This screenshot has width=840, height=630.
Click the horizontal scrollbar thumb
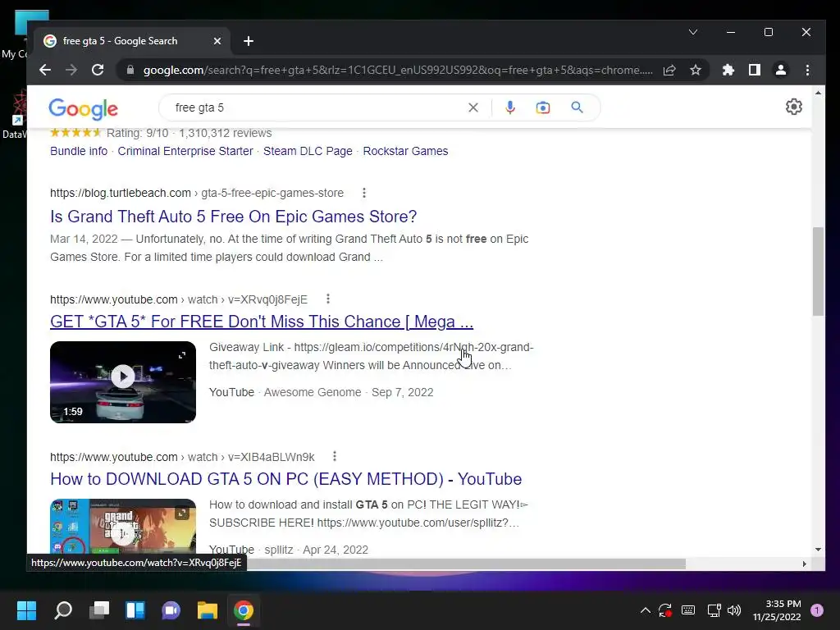pos(466,564)
